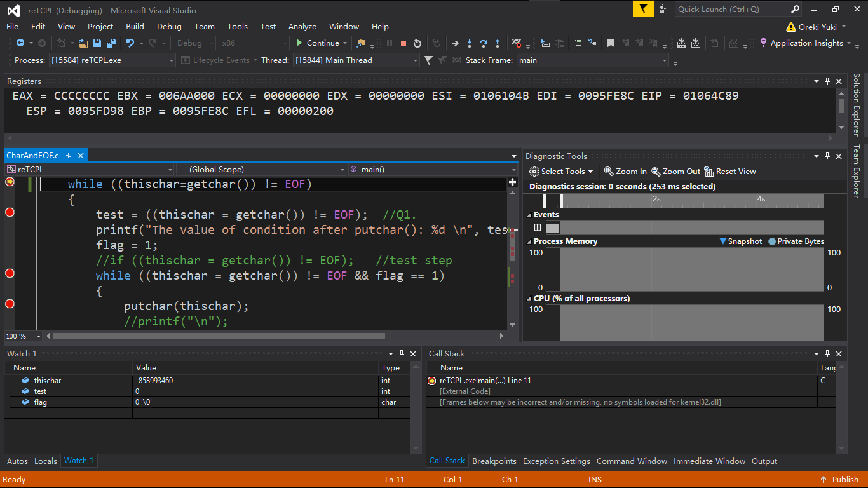Image resolution: width=868 pixels, height=488 pixels.
Task: Open the Debug menu
Action: 169,26
